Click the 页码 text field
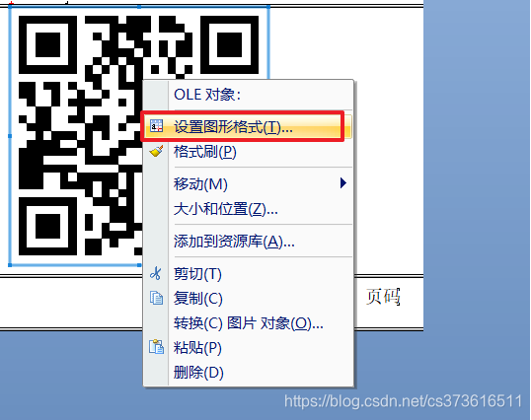Viewport: 531px width, 420px height. tap(383, 297)
